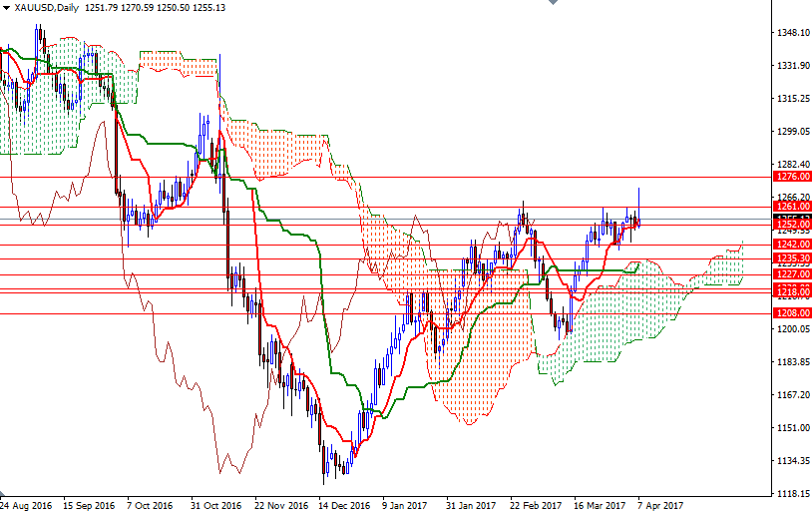This screenshot has width=812, height=513.
Task: Click the 1276.00 red price label
Action: 792,177
